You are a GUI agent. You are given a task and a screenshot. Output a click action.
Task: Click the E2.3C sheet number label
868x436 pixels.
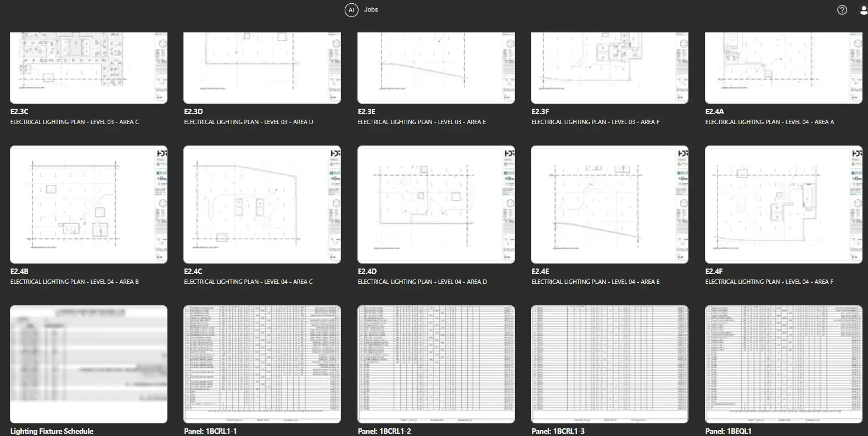point(19,111)
